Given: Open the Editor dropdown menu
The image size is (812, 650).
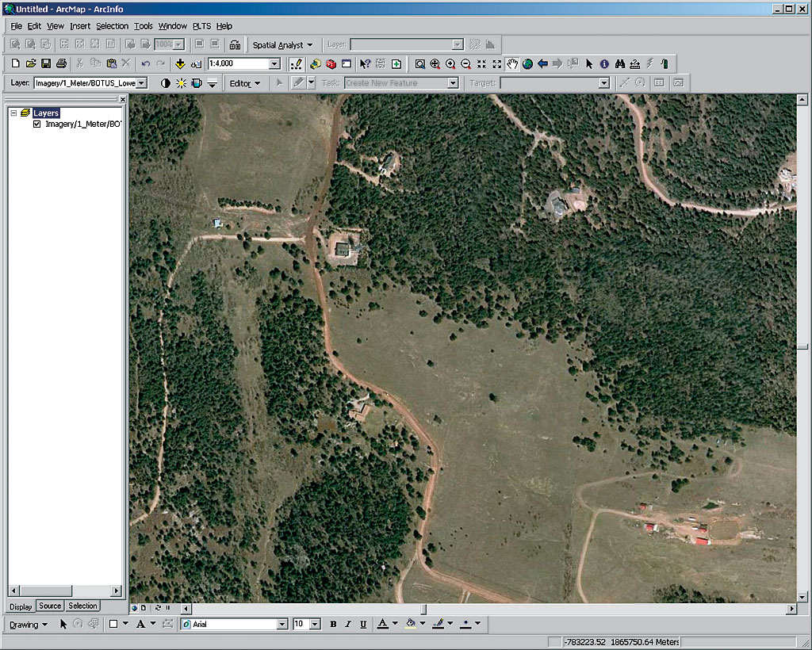Looking at the screenshot, I should tap(245, 83).
